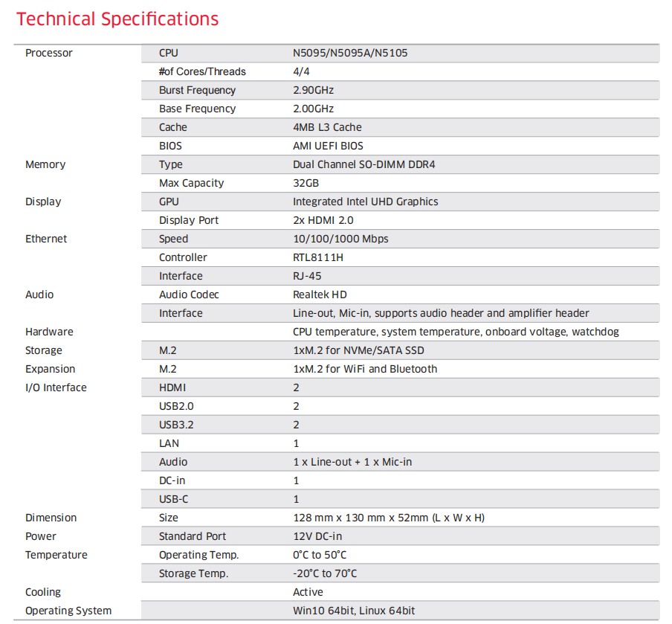
Task: Select the 1xM.2 for NVMe/SATA SSD text
Action: 358,350
